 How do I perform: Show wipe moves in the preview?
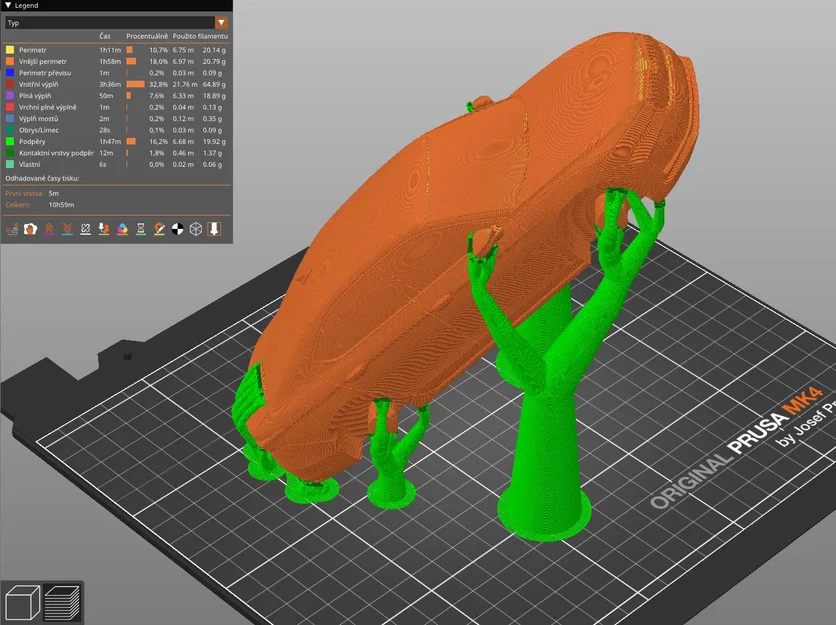30,228
